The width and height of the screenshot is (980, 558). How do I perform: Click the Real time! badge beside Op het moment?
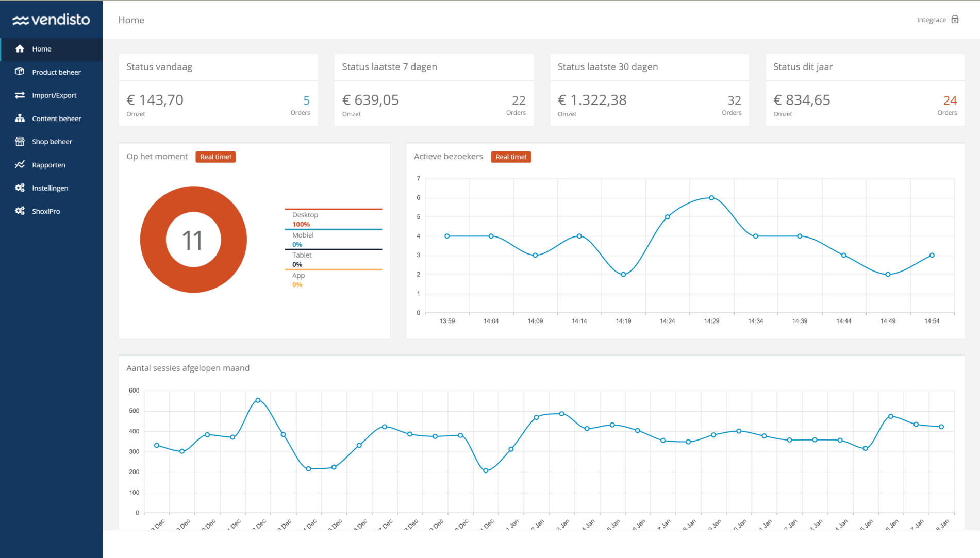pyautogui.click(x=215, y=157)
